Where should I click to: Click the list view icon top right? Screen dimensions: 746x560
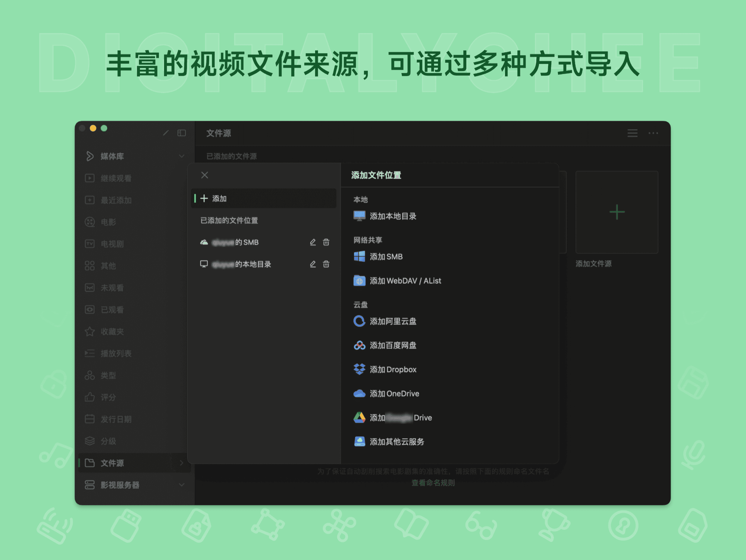[632, 133]
